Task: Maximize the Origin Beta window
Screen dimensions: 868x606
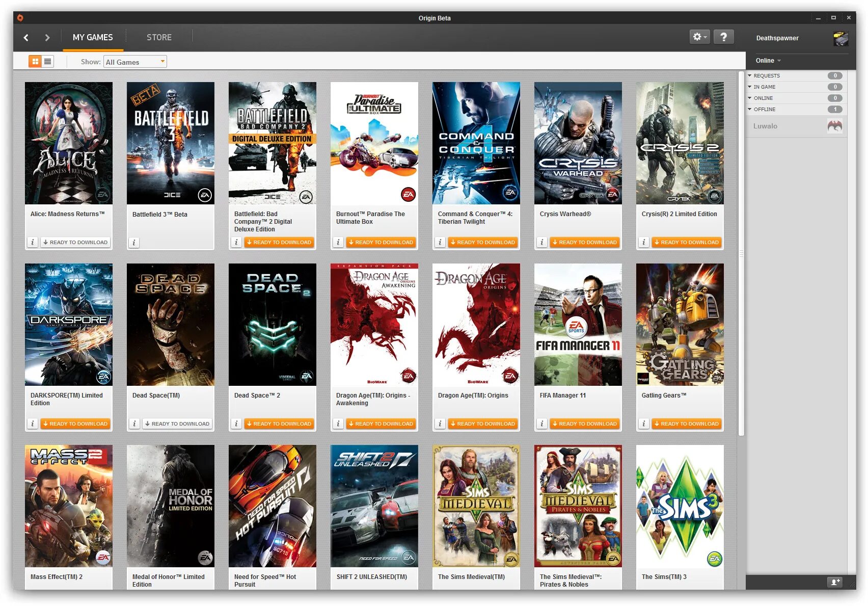Action: [x=833, y=18]
